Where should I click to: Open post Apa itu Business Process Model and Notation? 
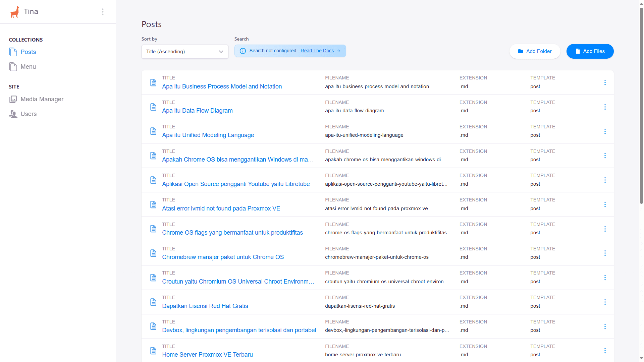[x=222, y=86]
